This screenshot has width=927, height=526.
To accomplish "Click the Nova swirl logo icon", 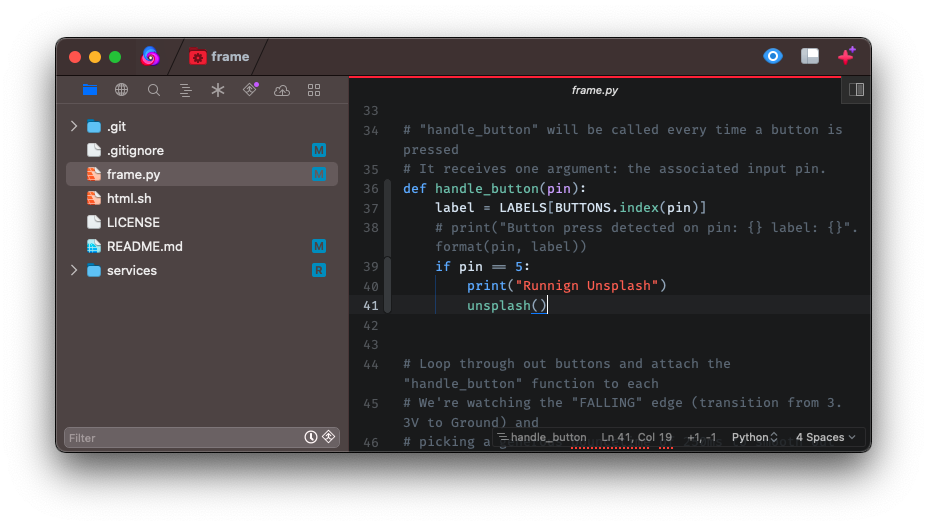I will [x=150, y=56].
